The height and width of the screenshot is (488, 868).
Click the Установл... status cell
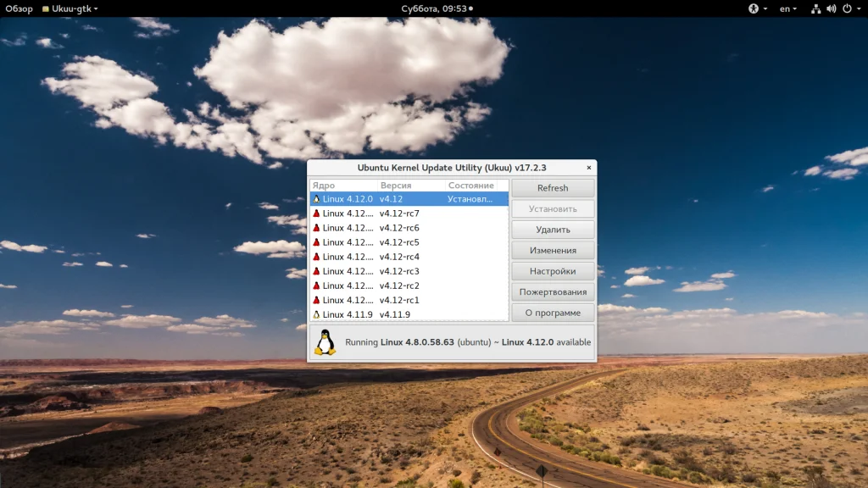[470, 198]
